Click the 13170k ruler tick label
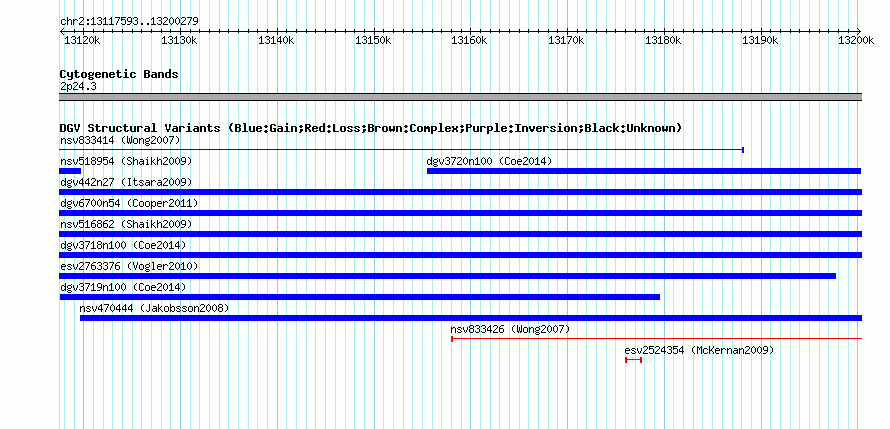Image resolution: width=890 pixels, height=429 pixels. coord(566,40)
